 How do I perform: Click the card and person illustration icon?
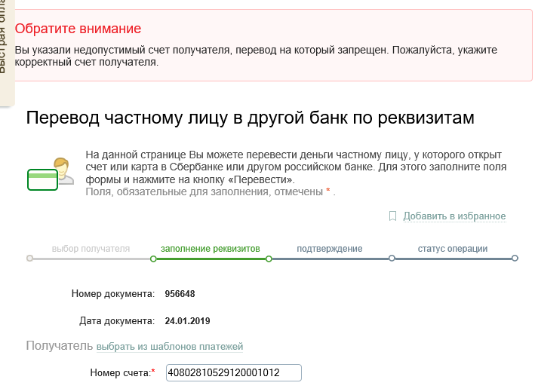(51, 173)
